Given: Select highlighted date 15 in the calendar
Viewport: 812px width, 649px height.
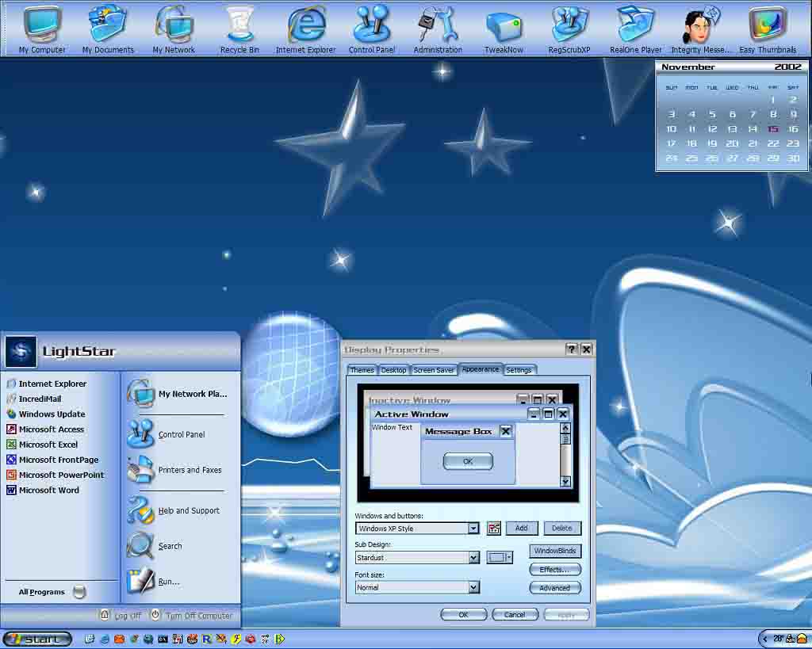Looking at the screenshot, I should click(x=773, y=129).
